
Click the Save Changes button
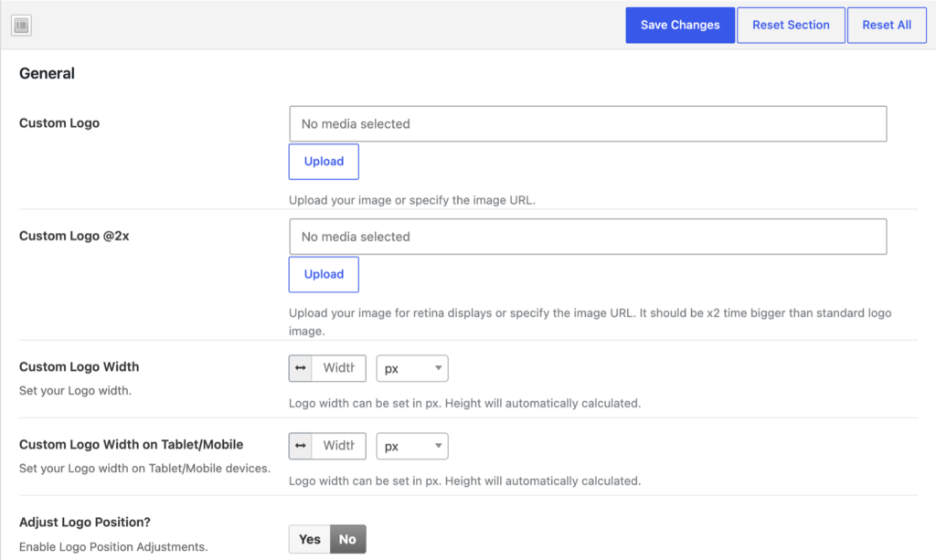pos(680,25)
